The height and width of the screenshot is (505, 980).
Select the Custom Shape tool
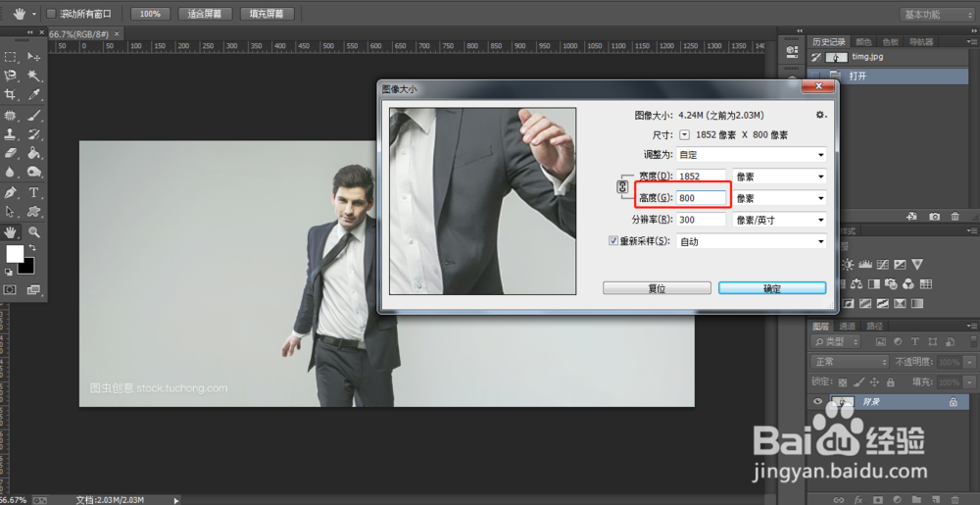click(x=33, y=211)
